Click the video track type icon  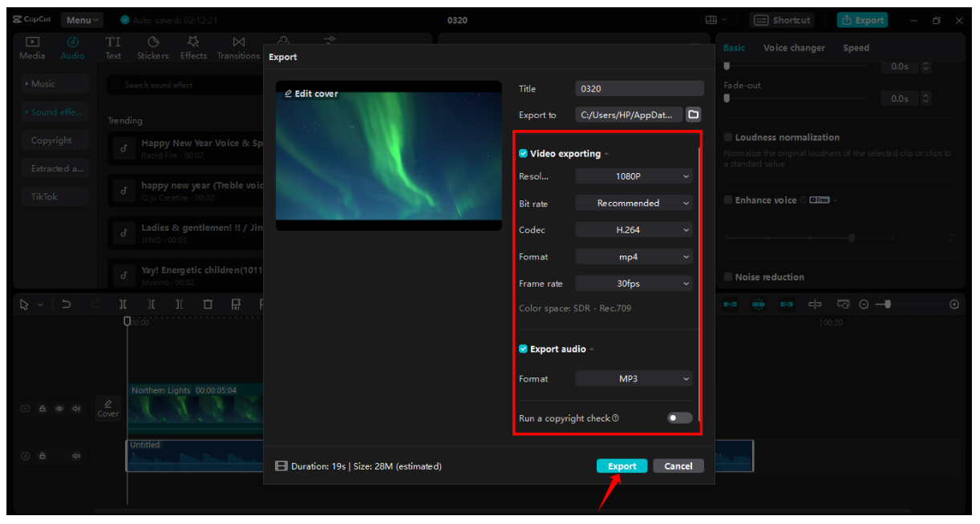(x=26, y=409)
